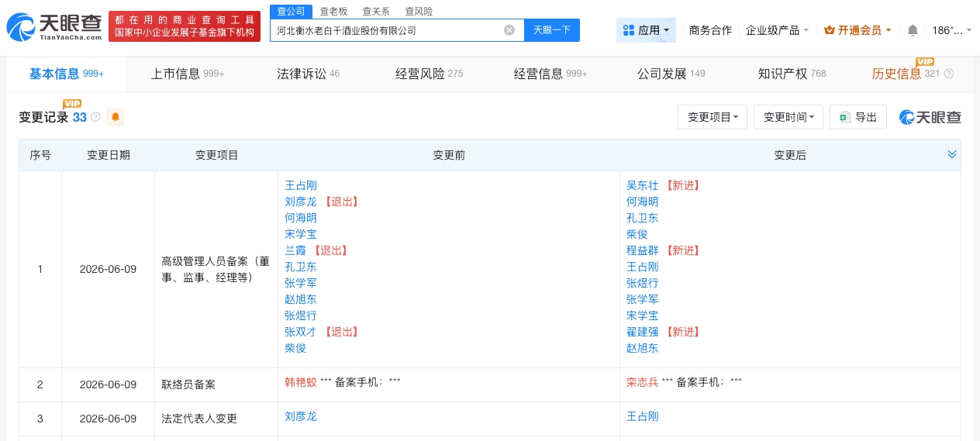Screen dimensions: 980x441
Task: Open 张双才 link in 变更前 column
Action: [x=301, y=332]
